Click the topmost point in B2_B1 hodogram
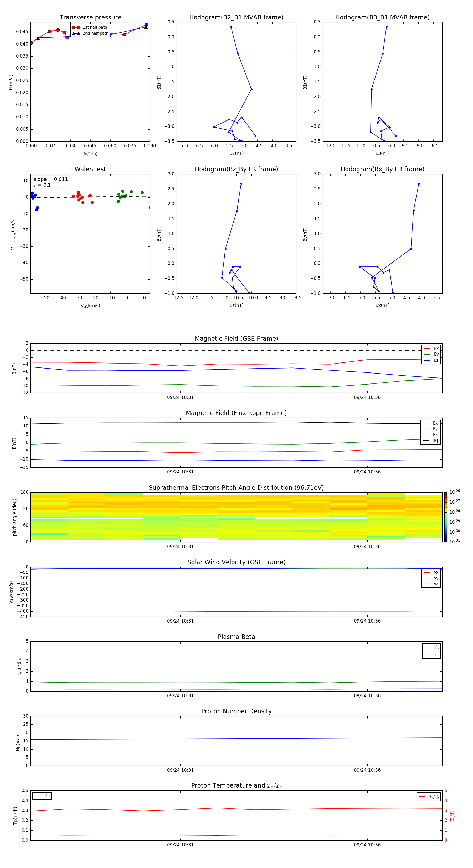The height and width of the screenshot is (868, 473). point(231,27)
